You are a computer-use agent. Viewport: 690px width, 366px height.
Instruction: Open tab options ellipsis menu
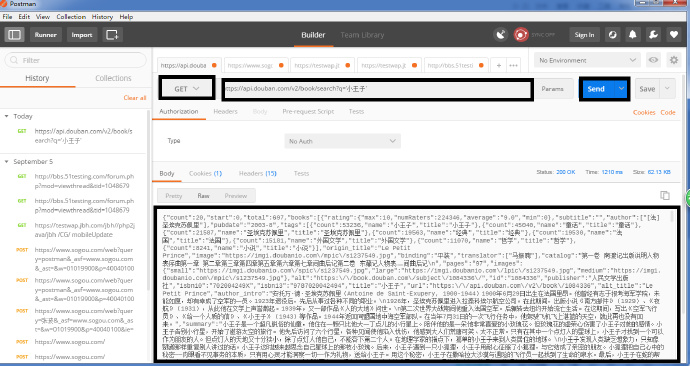[x=513, y=65]
